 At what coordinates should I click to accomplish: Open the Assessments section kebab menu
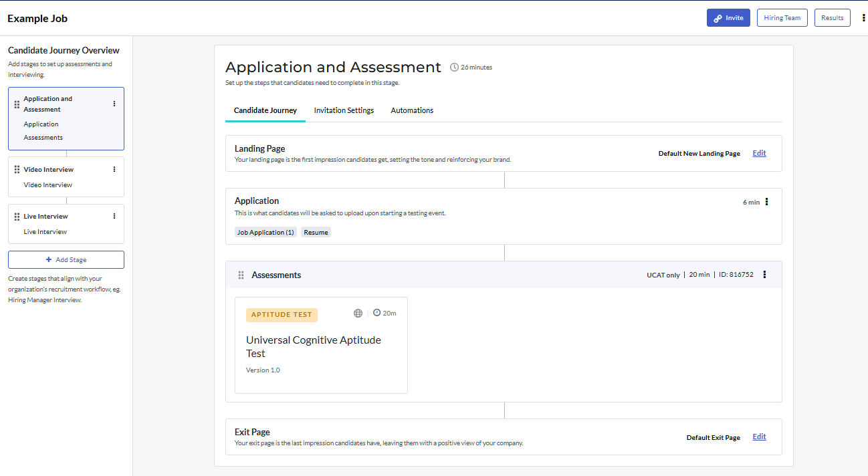pos(765,274)
